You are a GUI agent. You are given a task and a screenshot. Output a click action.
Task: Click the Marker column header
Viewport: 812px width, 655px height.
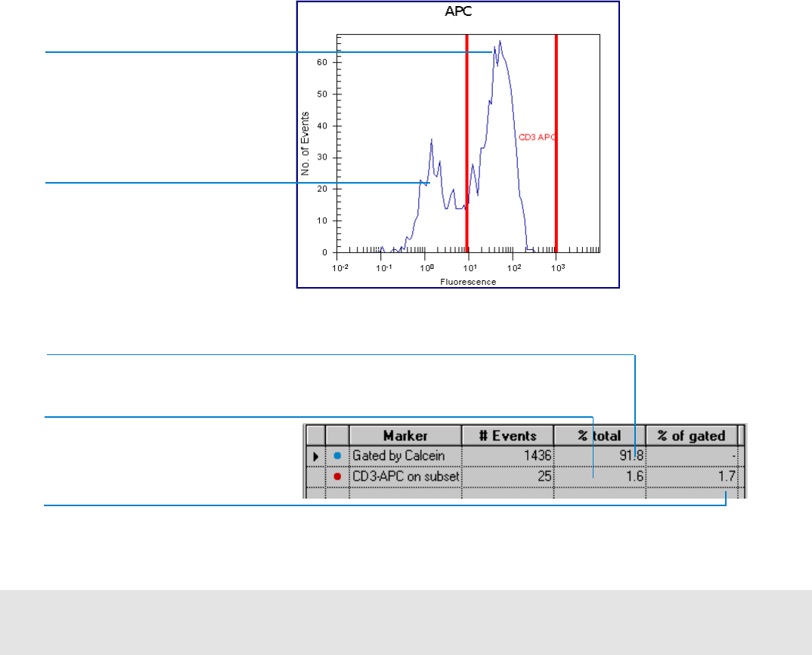[x=405, y=436]
